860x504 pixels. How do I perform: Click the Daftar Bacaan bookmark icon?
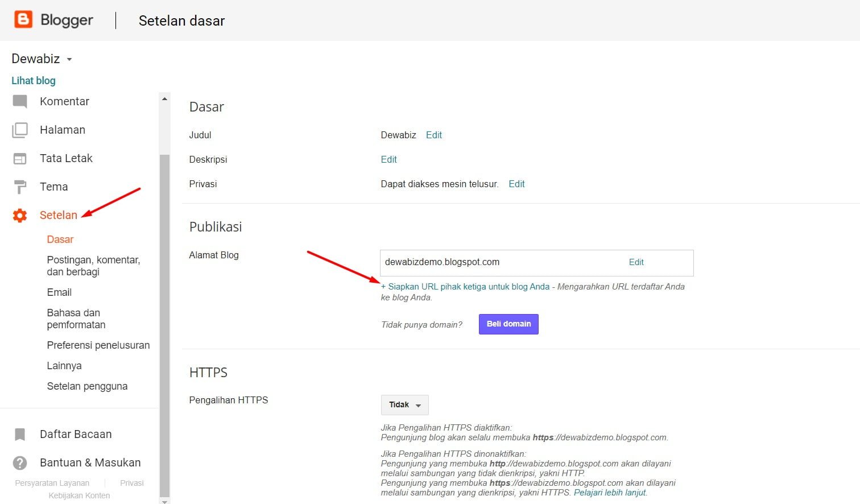point(20,435)
